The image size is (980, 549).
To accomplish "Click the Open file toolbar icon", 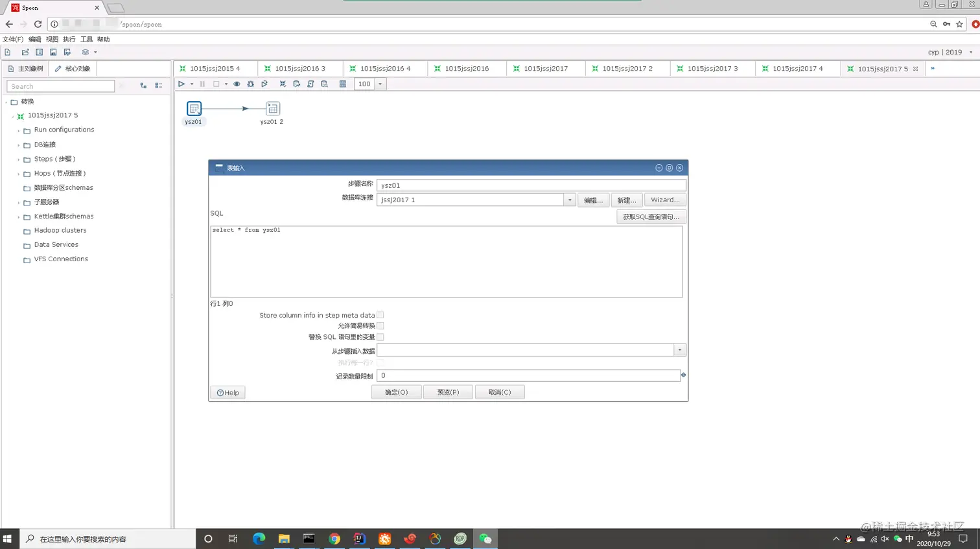I will click(25, 52).
